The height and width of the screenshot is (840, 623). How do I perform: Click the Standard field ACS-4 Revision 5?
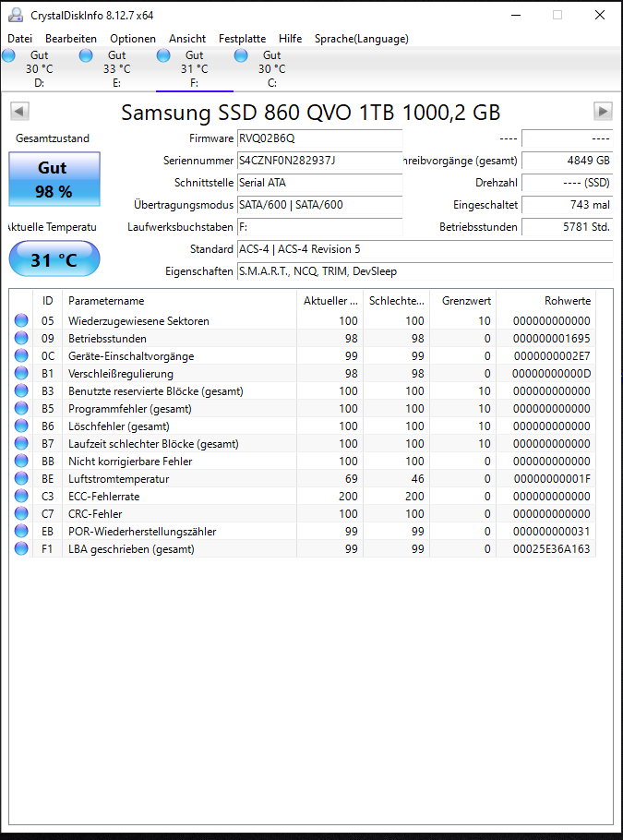point(425,249)
